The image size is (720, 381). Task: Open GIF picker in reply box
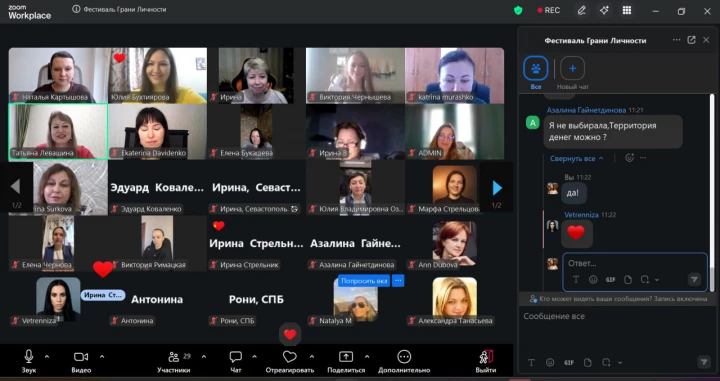pyautogui.click(x=610, y=280)
